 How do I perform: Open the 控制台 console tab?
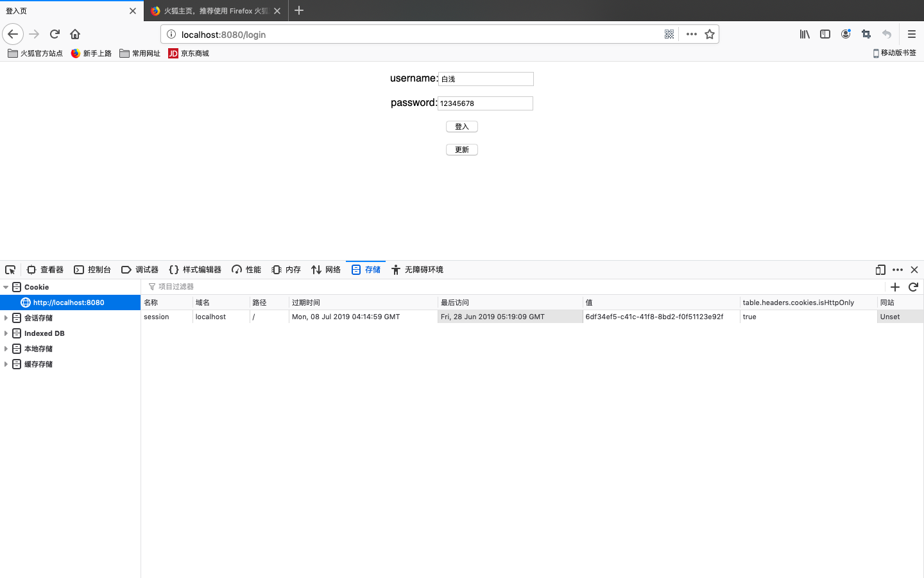pos(92,270)
